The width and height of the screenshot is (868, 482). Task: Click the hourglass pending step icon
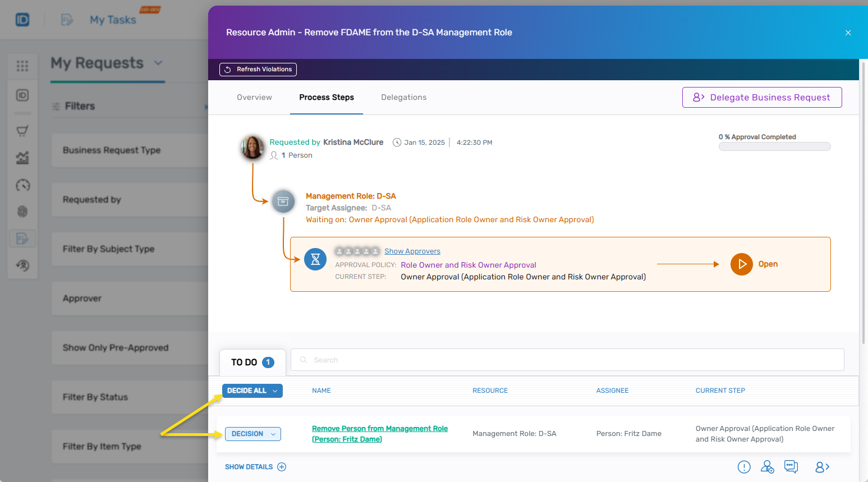[315, 259]
